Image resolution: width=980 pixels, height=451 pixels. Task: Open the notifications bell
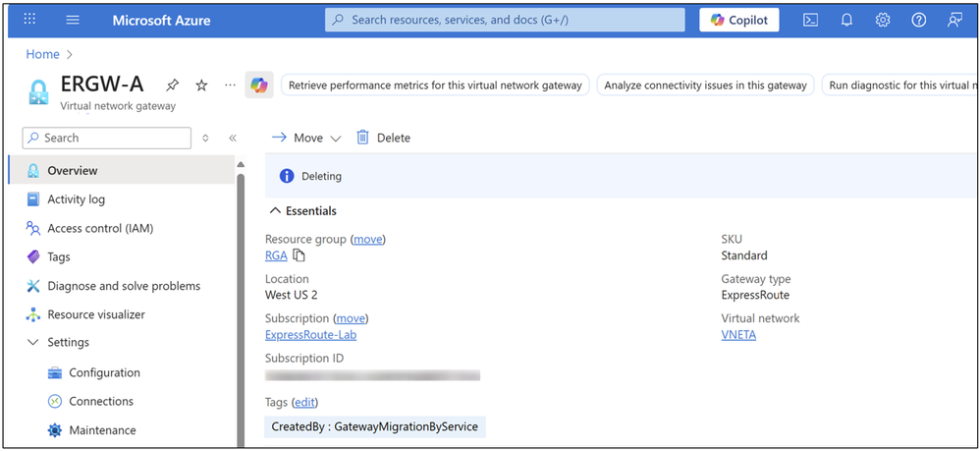point(846,20)
